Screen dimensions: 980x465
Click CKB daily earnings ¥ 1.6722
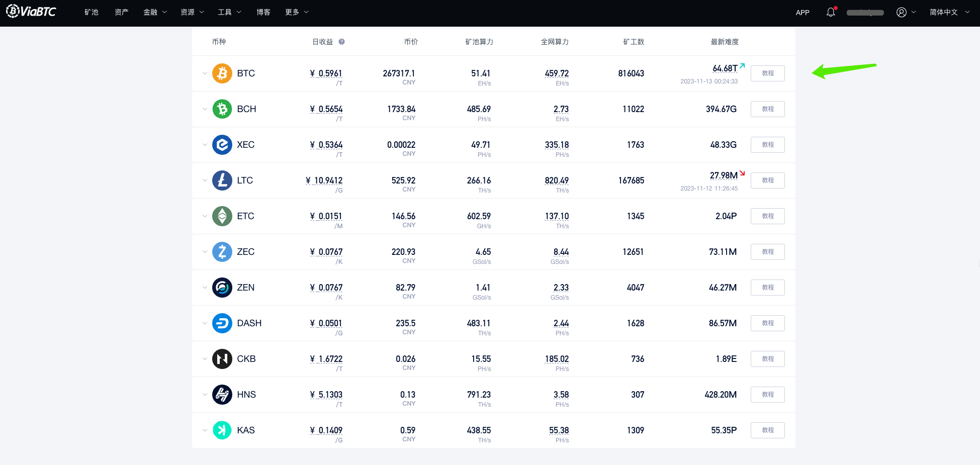point(326,359)
